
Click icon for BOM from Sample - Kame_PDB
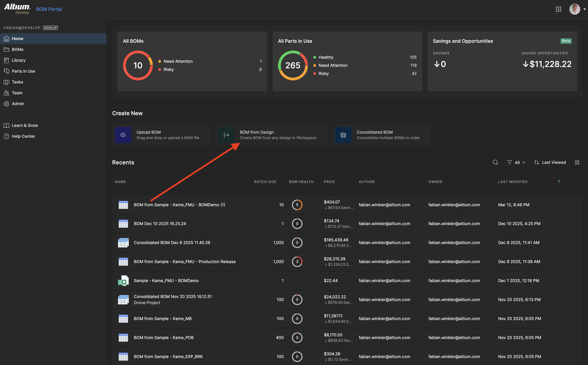123,338
